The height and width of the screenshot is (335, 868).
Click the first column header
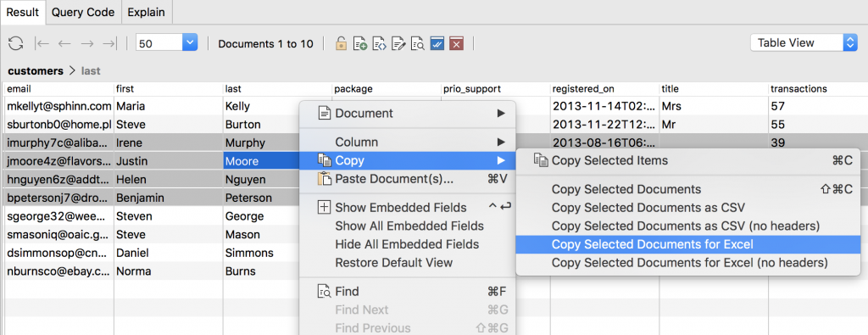click(x=169, y=88)
